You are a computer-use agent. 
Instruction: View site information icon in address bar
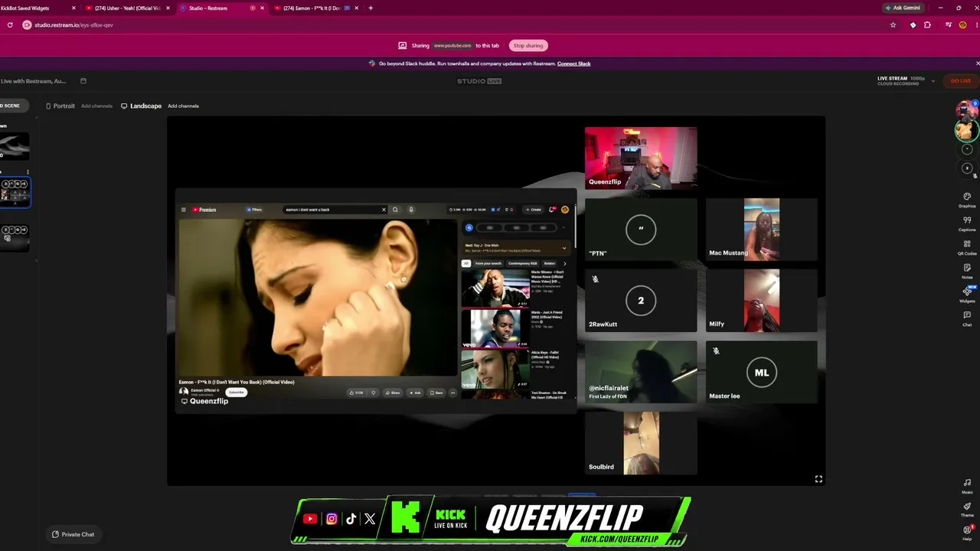(27, 24)
